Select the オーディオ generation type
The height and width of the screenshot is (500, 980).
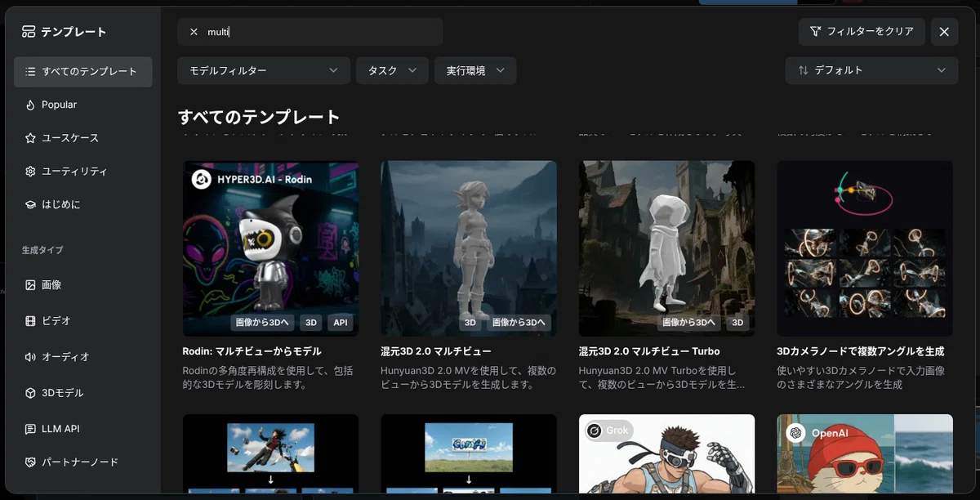coord(82,357)
